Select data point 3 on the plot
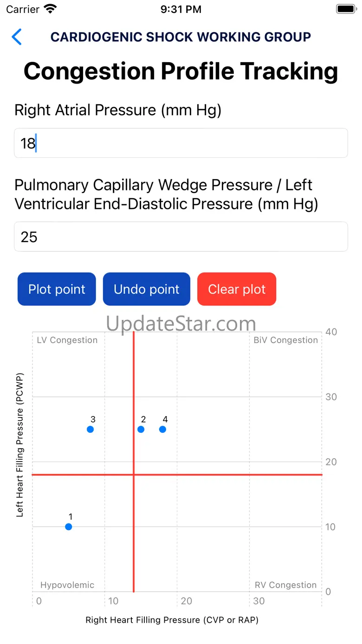 pos(90,429)
